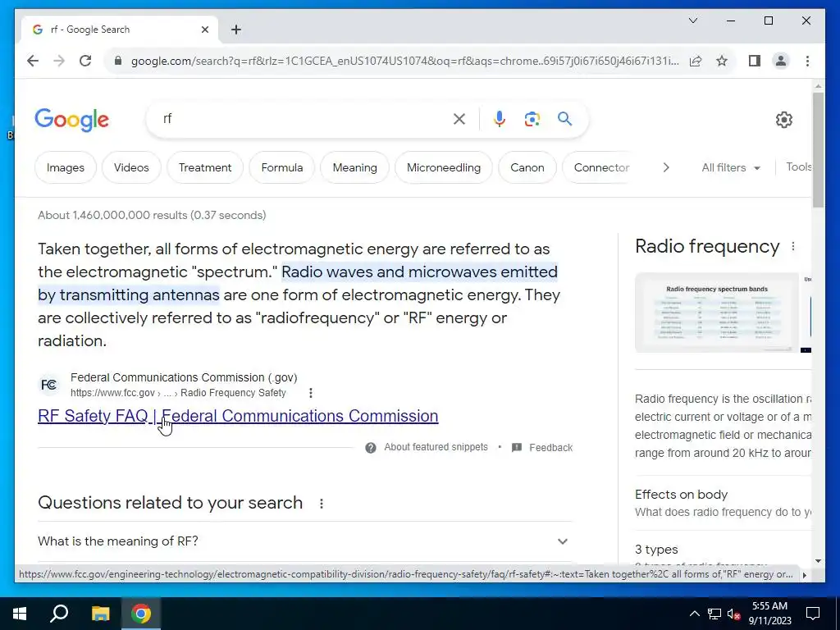Click the address bar URL
The height and width of the screenshot is (630, 840).
coord(404,61)
